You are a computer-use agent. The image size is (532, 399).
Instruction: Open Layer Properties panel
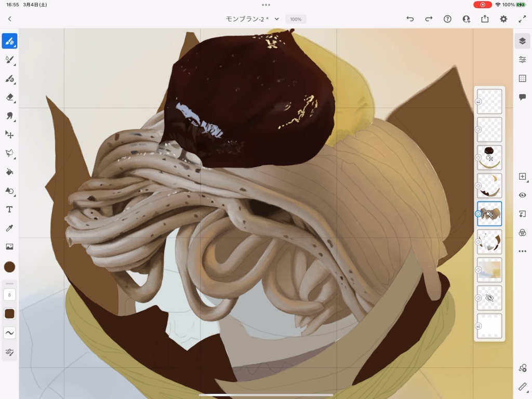523,60
